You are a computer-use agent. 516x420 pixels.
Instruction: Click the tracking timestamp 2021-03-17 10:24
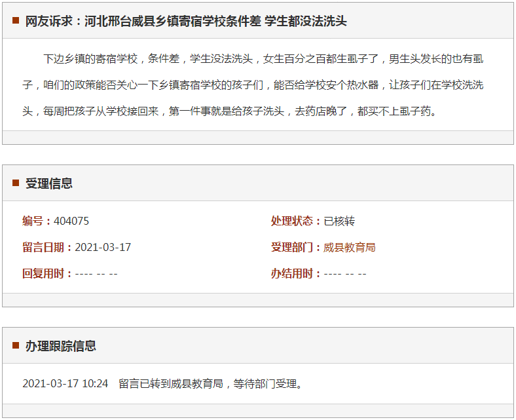click(65, 384)
